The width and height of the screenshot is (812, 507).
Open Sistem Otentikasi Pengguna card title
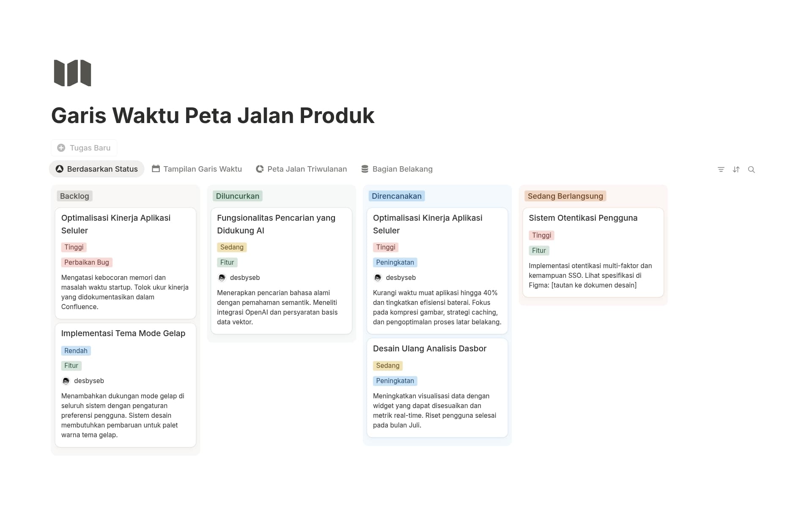(x=583, y=218)
